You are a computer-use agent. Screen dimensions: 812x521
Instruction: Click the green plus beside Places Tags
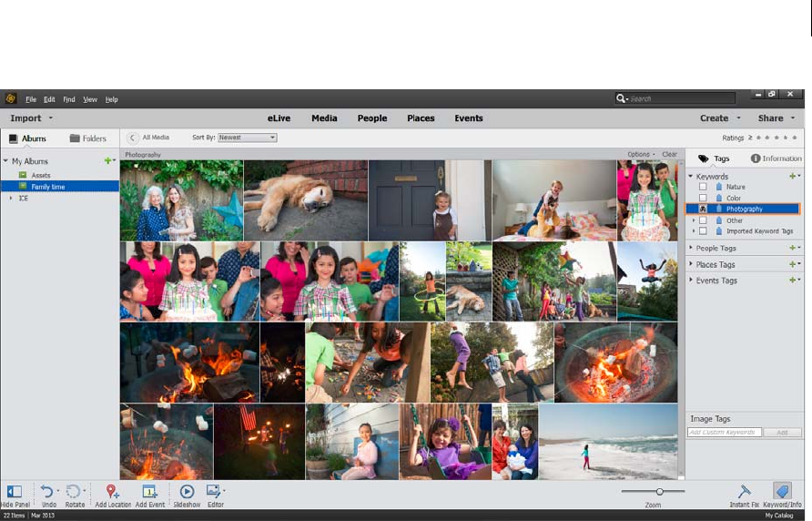point(792,264)
